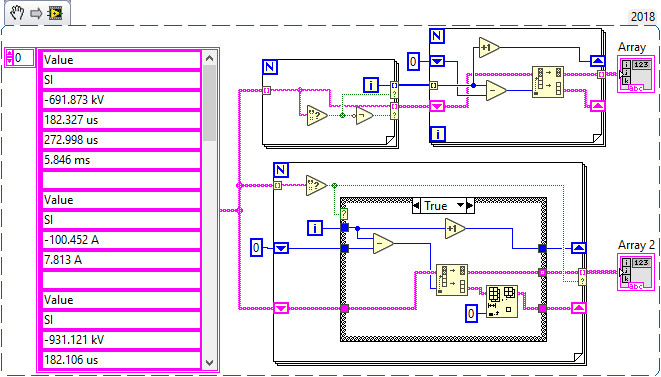Click the scroll-up arrow of string array
Image resolution: width=661 pixels, height=377 pixels.
[x=209, y=59]
